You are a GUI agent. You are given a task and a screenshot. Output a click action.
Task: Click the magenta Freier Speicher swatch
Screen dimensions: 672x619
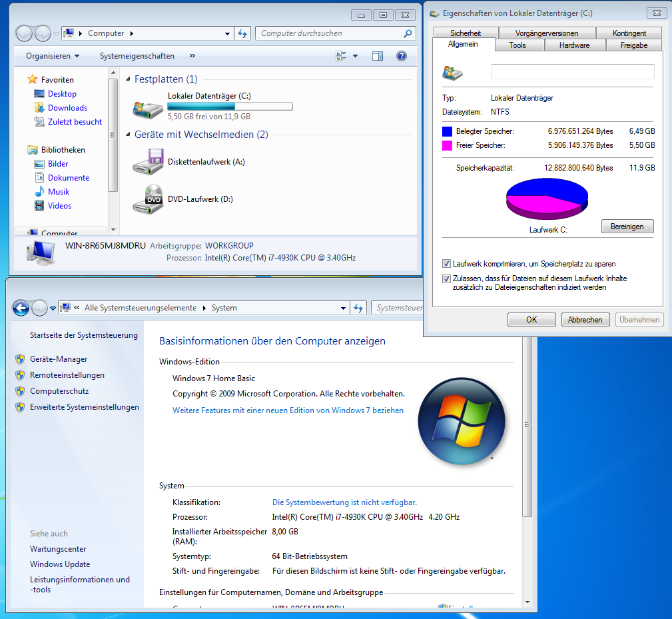[x=448, y=145]
